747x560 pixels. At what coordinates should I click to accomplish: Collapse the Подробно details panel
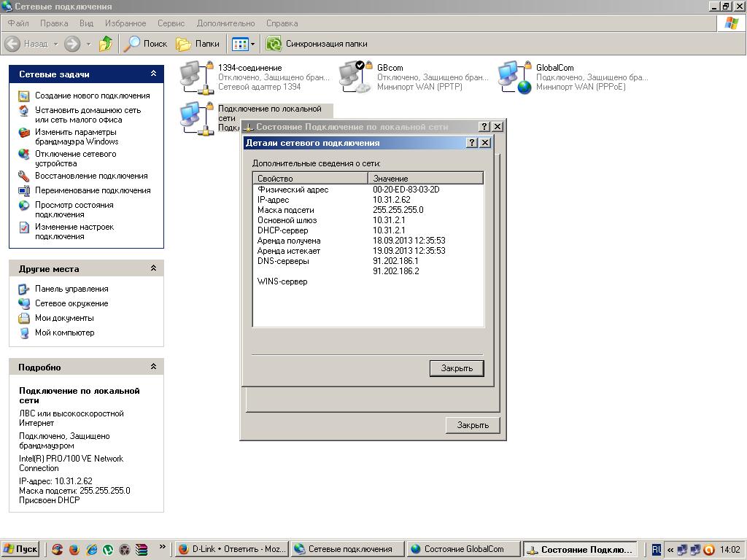tap(153, 367)
